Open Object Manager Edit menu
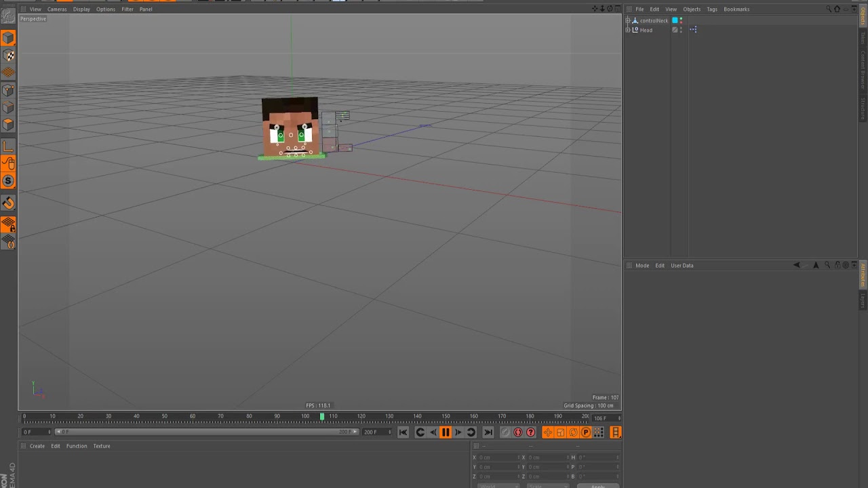Image resolution: width=868 pixels, height=488 pixels. (654, 9)
